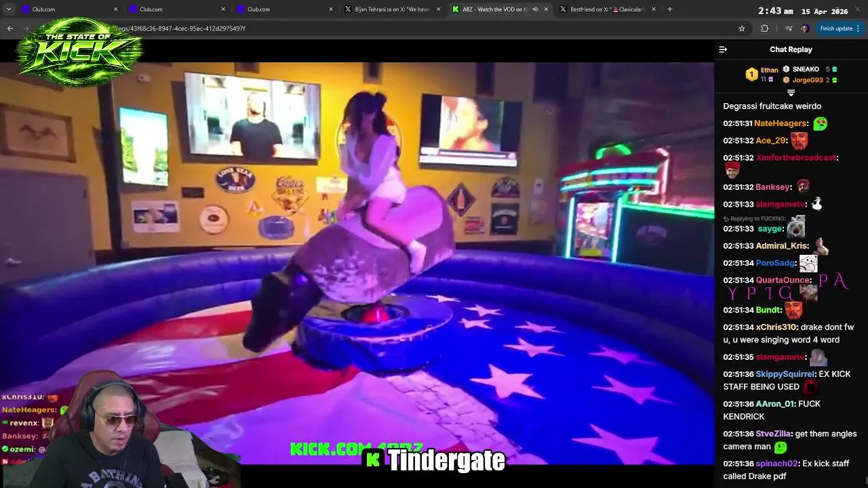
Task: Bookmark this page with star icon
Action: (742, 28)
